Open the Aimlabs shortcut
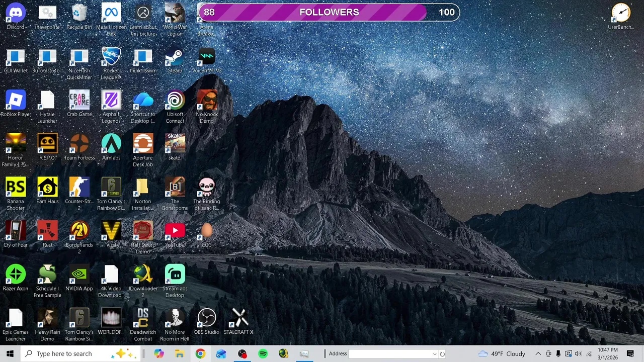Image resolution: width=644 pixels, height=362 pixels. point(111,147)
